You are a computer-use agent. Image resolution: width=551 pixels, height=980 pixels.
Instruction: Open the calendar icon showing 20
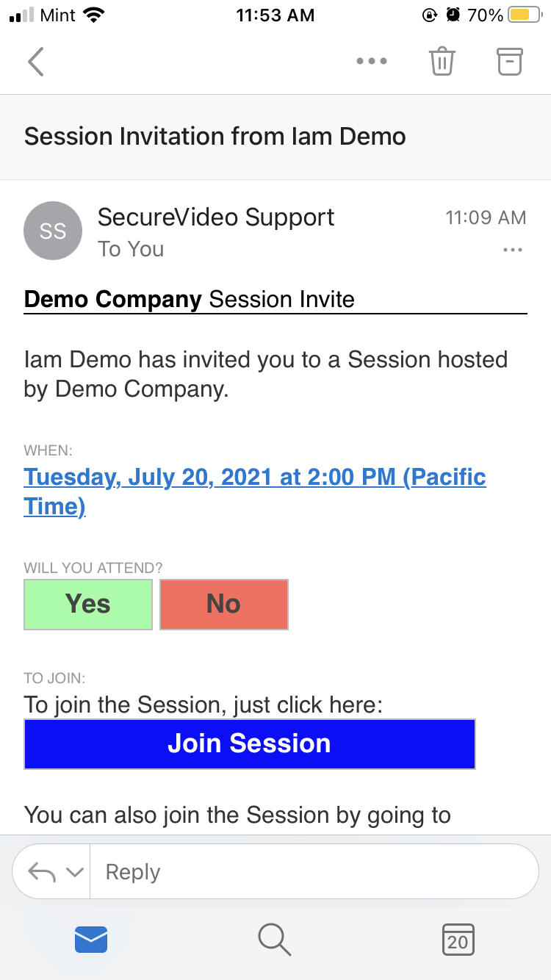pos(458,939)
